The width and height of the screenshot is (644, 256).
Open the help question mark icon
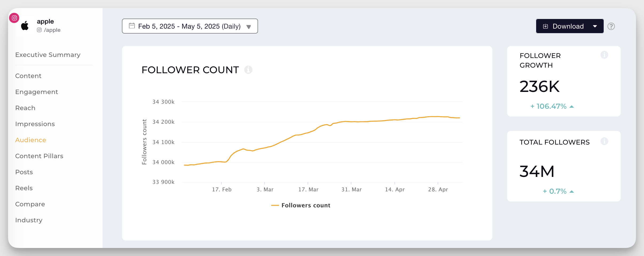click(611, 26)
